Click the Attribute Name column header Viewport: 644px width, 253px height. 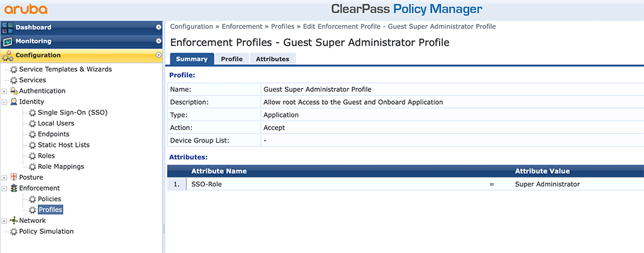tap(219, 171)
